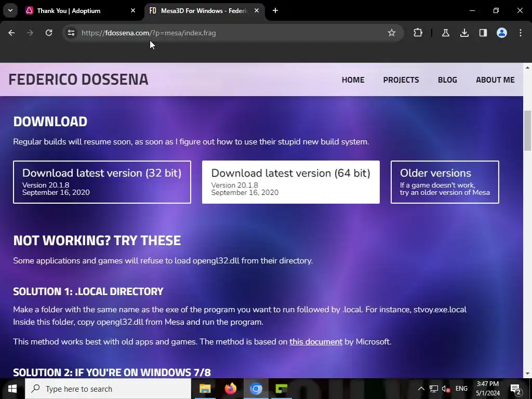532x399 pixels.
Task: Click the 'Regular builds will resume soon' sentence
Action: [x=191, y=142]
